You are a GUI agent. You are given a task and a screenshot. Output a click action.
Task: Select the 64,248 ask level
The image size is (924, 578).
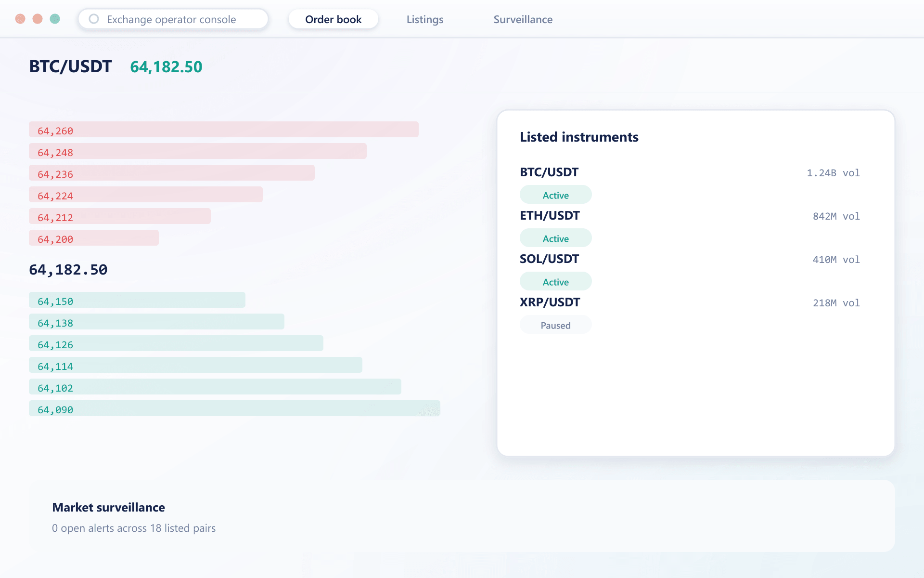pyautogui.click(x=198, y=151)
